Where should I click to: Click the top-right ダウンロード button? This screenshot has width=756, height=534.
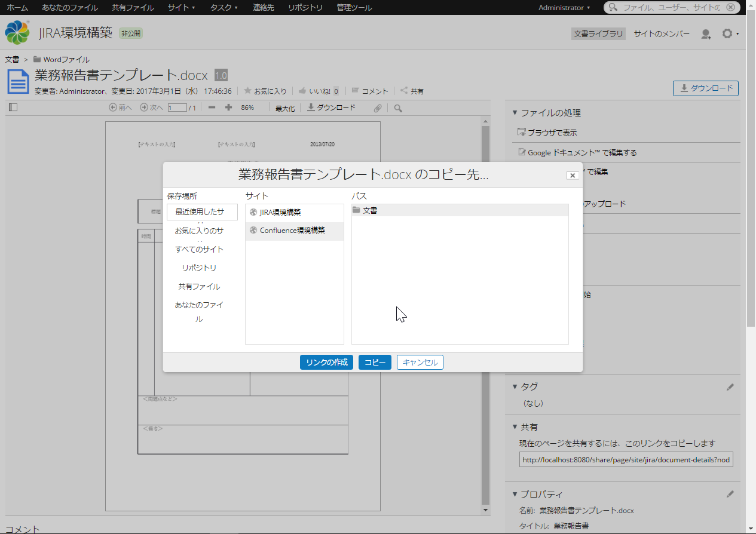click(x=706, y=88)
